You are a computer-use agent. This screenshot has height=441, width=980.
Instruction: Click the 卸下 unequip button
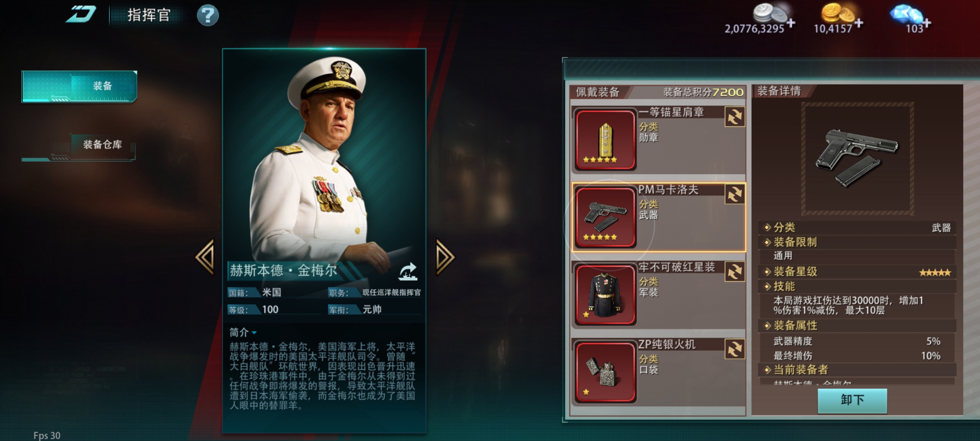[x=852, y=401]
